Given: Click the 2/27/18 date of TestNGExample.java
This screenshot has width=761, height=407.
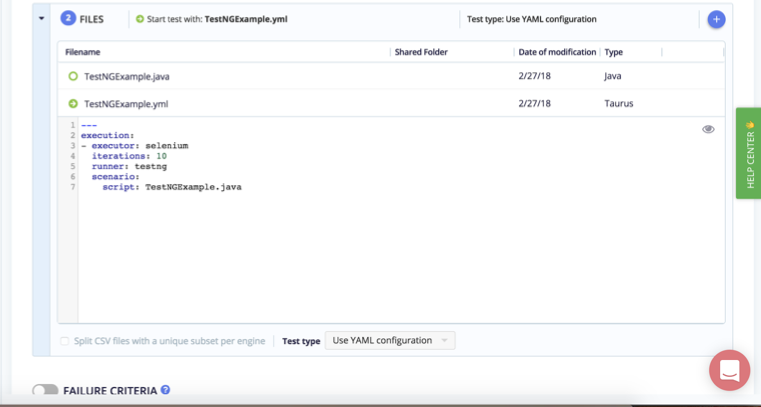Looking at the screenshot, I should pos(534,76).
